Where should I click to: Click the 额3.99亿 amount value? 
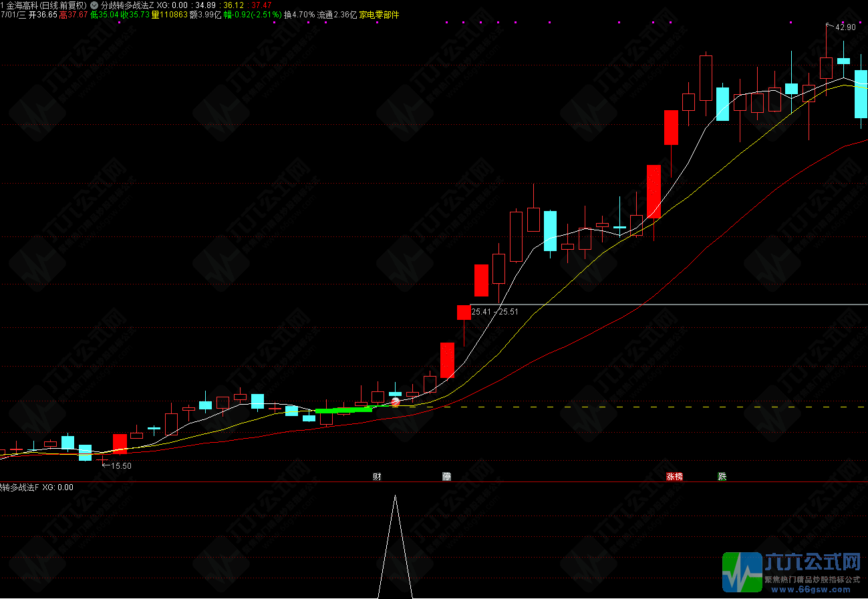[x=205, y=14]
